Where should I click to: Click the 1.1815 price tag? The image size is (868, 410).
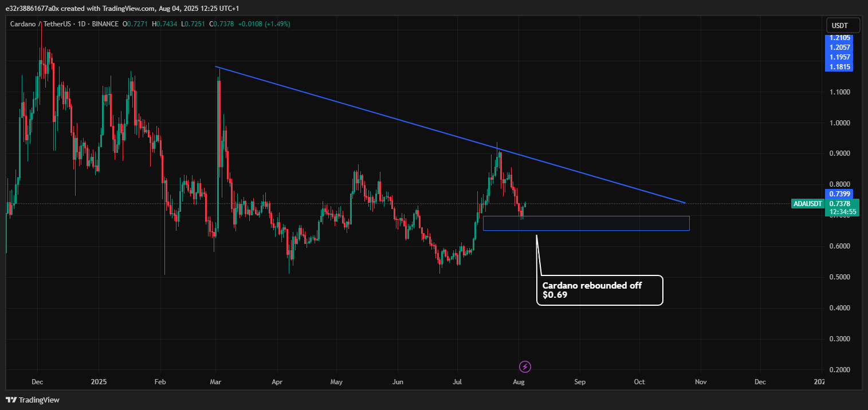tap(839, 67)
